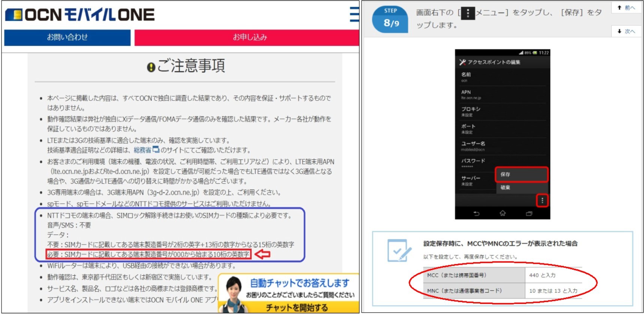Viewport: 644px width, 314px height.
Task: Click the OCN モバイル ONE logo
Action: 80,15
